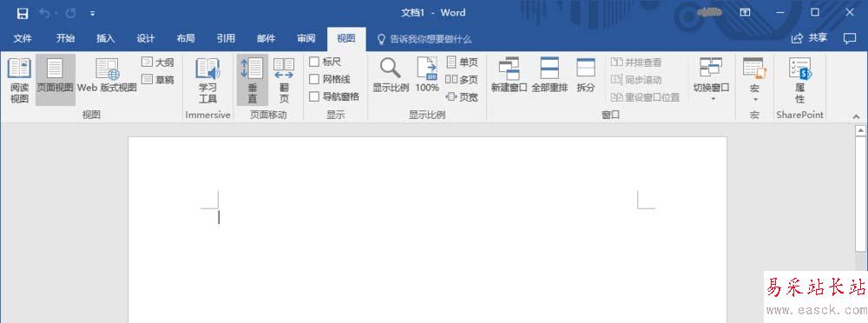
Task: Click the 共享 (Share) button
Action: (809, 38)
